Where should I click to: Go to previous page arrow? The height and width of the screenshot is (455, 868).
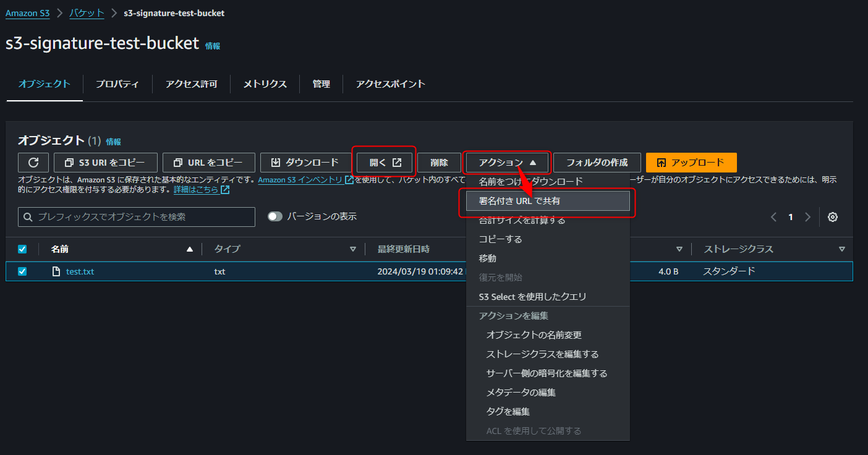(x=773, y=217)
